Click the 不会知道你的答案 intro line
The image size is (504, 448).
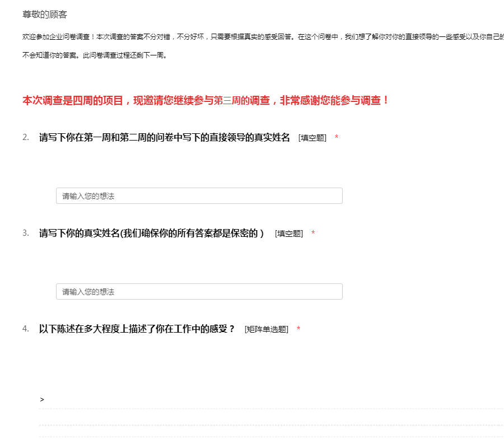[x=95, y=55]
